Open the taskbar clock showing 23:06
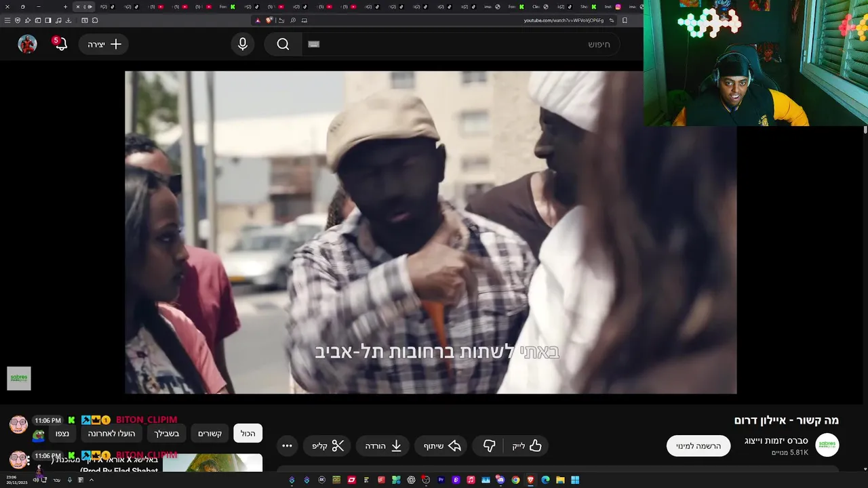This screenshot has width=868, height=488. pos(17,480)
